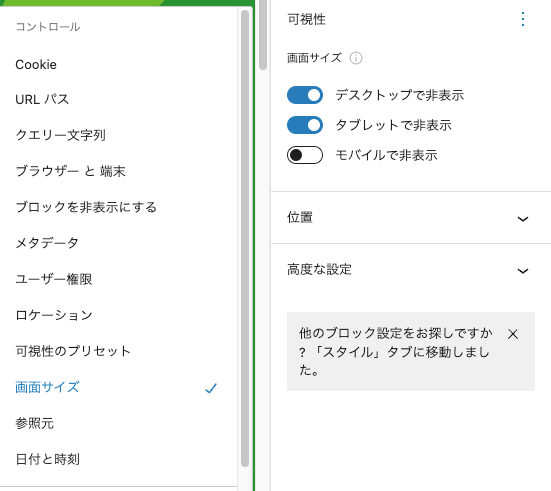Choose ユーザー権限 control
The width and height of the screenshot is (551, 491).
pyautogui.click(x=119, y=279)
